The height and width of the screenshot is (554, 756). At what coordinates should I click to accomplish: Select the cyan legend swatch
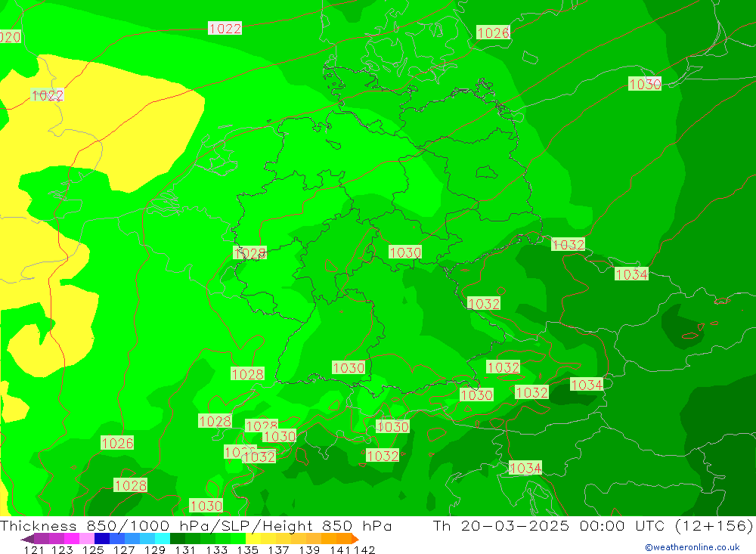tap(163, 539)
